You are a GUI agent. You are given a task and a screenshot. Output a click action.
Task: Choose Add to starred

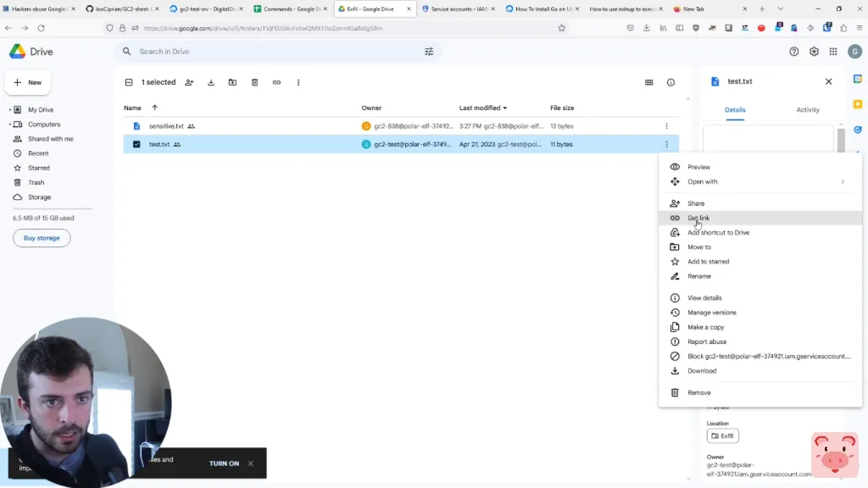(x=760, y=262)
